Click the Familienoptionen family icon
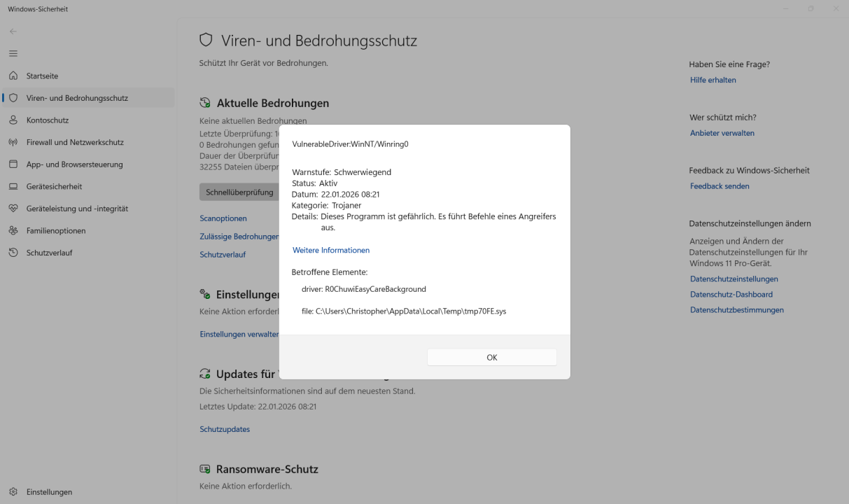This screenshot has height=504, width=849. pos(13,230)
